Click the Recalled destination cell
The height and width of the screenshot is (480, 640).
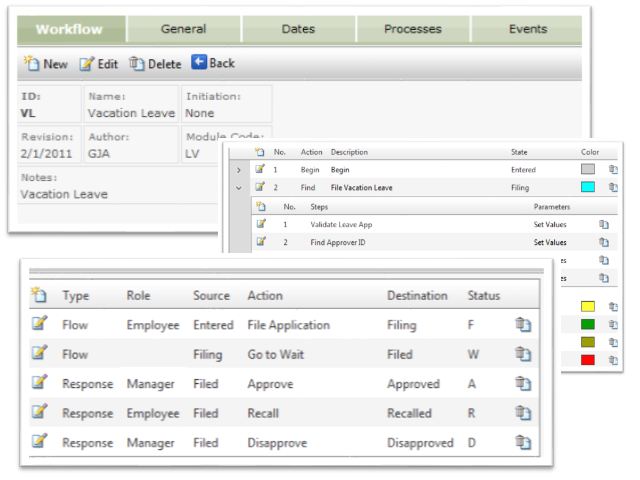(x=409, y=413)
